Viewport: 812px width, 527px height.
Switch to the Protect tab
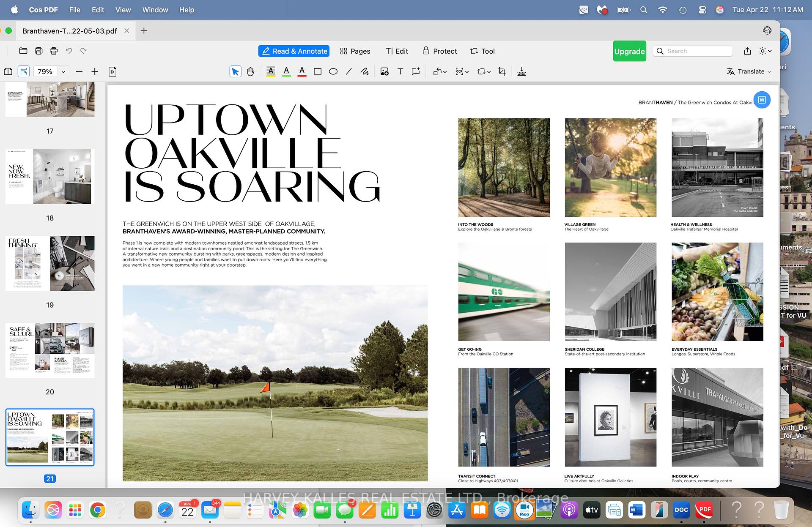440,51
